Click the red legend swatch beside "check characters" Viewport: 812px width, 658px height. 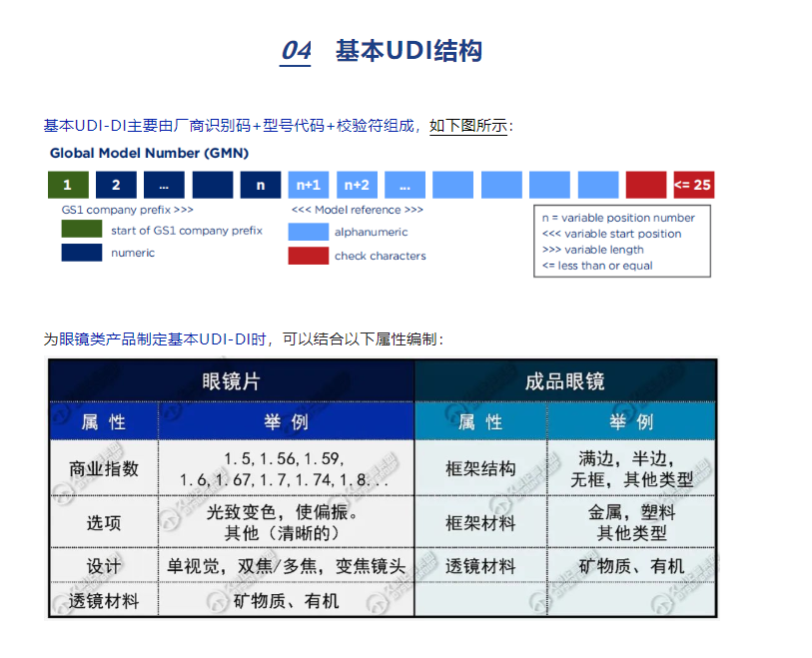point(309,256)
